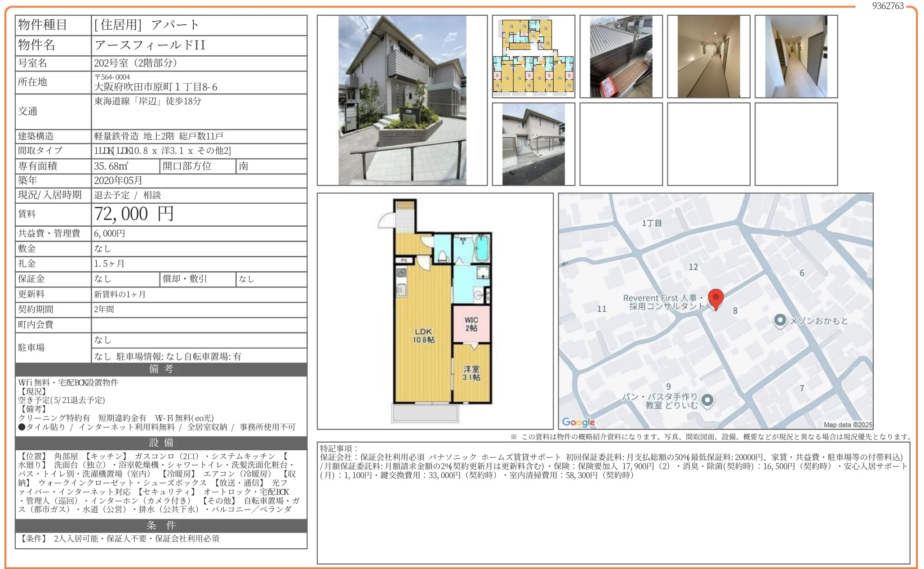Click the property name アースフィールドII
This screenshot has width=924, height=569.
coord(150,45)
